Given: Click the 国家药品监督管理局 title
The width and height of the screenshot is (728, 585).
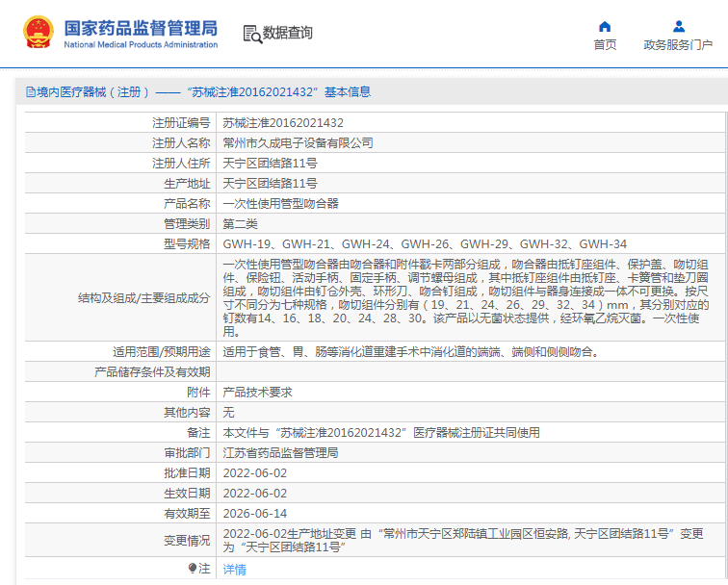Looking at the screenshot, I should tap(141, 28).
